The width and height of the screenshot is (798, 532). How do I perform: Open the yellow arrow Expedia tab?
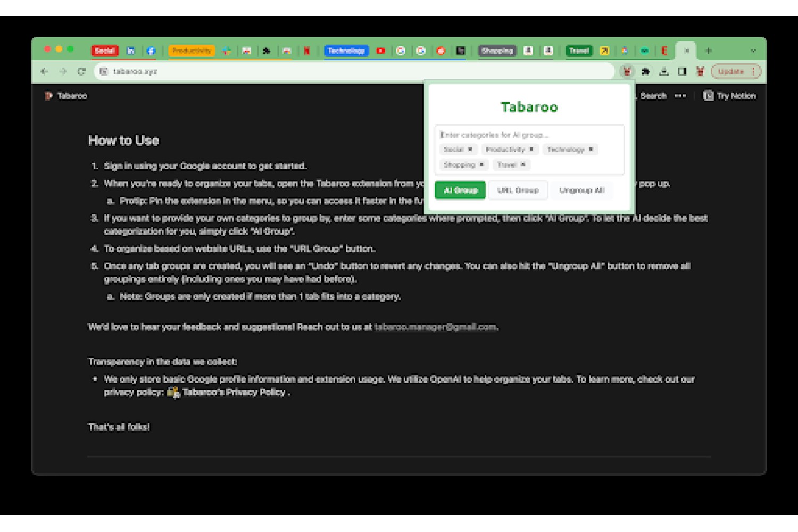604,51
